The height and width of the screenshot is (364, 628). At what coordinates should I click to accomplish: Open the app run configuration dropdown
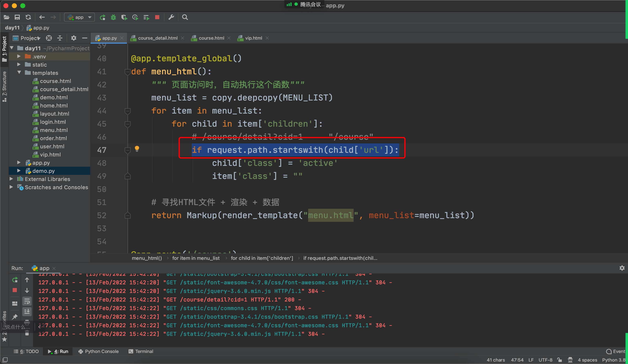click(x=80, y=17)
